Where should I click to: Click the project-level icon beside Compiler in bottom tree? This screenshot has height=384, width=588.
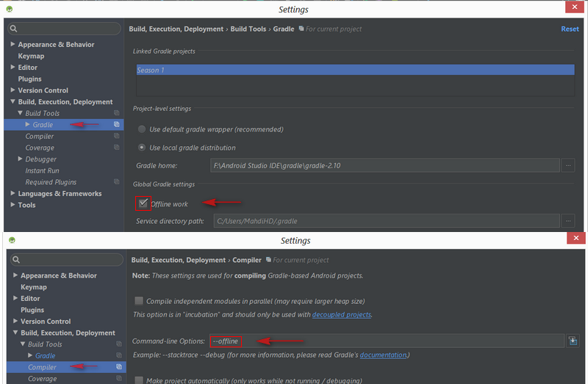click(x=118, y=367)
